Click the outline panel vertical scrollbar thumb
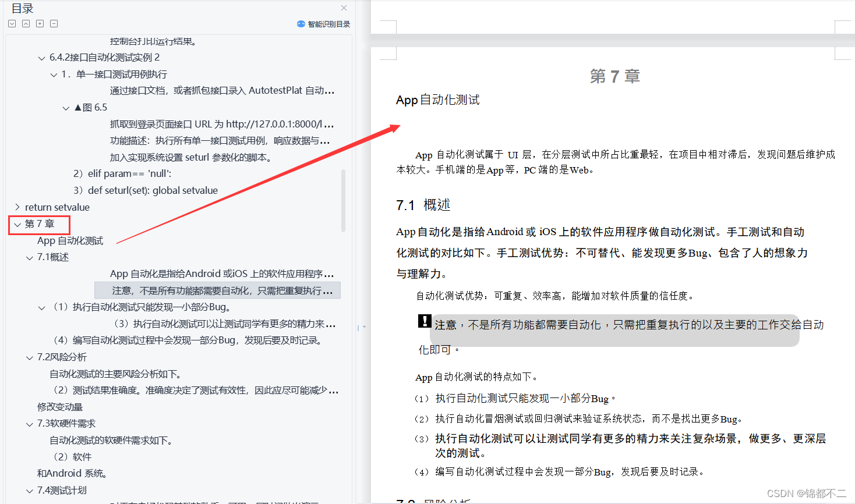This screenshot has height=504, width=855. tap(344, 201)
